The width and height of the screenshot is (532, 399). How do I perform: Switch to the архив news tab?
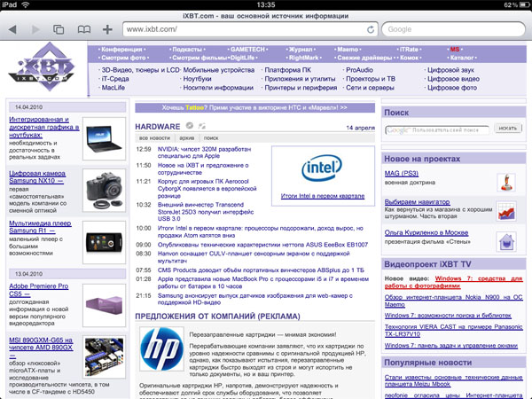tap(186, 138)
